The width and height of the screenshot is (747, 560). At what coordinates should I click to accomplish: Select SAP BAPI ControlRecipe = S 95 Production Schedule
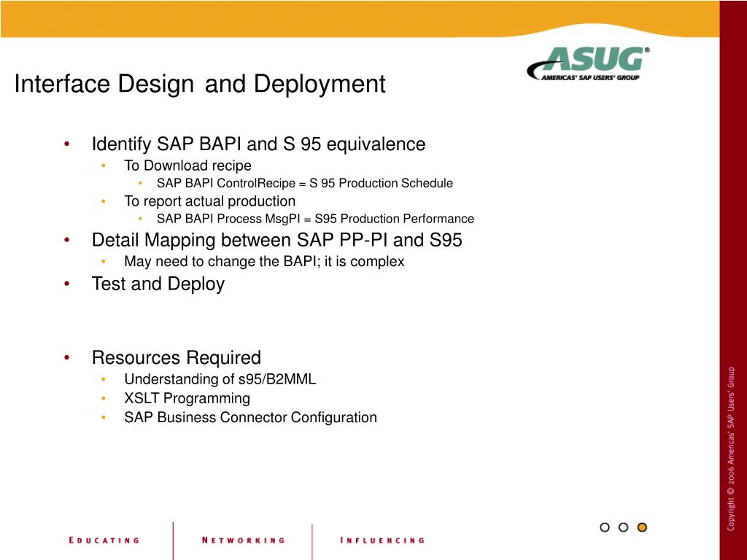tap(305, 183)
